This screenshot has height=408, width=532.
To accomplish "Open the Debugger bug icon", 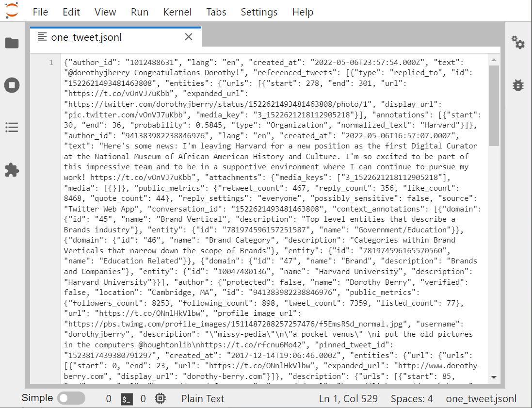I will click(518, 85).
